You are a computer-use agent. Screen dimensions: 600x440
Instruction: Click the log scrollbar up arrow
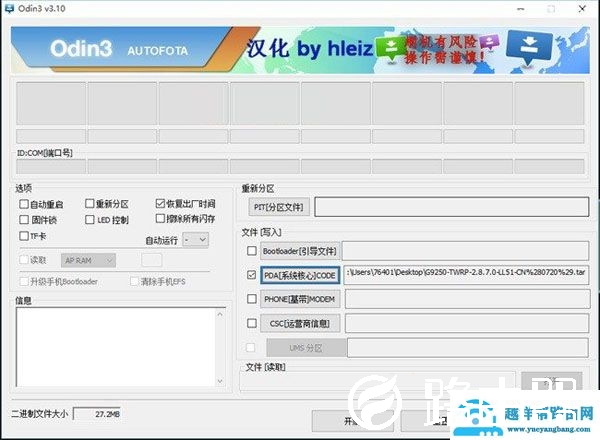[220, 314]
